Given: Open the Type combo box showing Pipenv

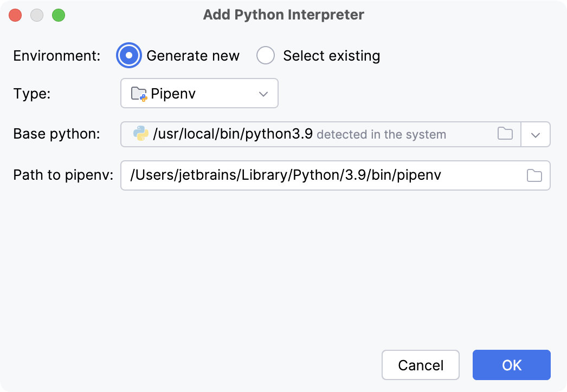Looking at the screenshot, I should click(199, 94).
